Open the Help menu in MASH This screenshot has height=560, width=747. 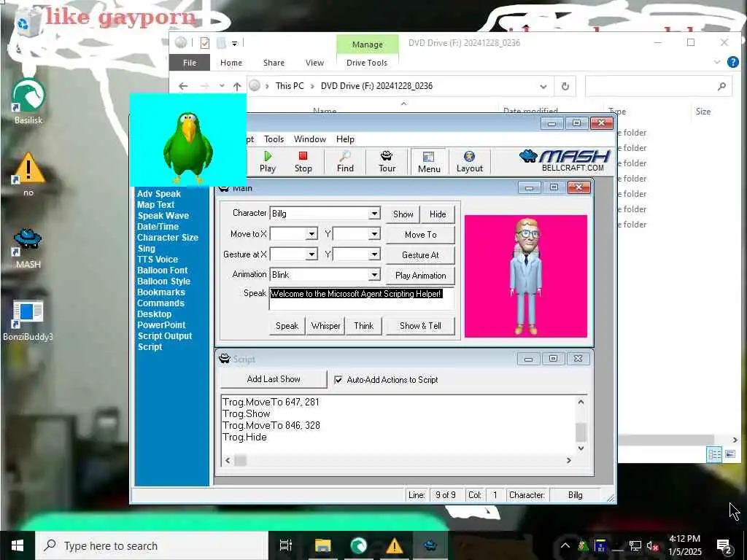point(345,139)
